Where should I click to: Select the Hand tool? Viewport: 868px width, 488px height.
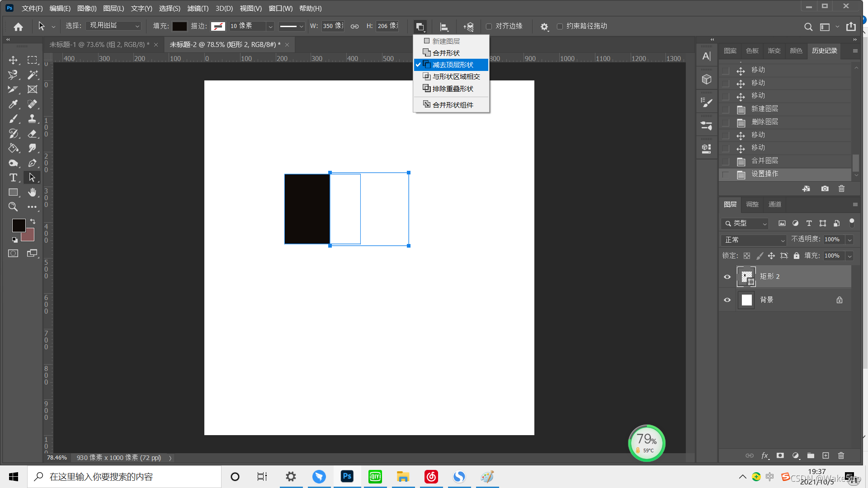(32, 192)
